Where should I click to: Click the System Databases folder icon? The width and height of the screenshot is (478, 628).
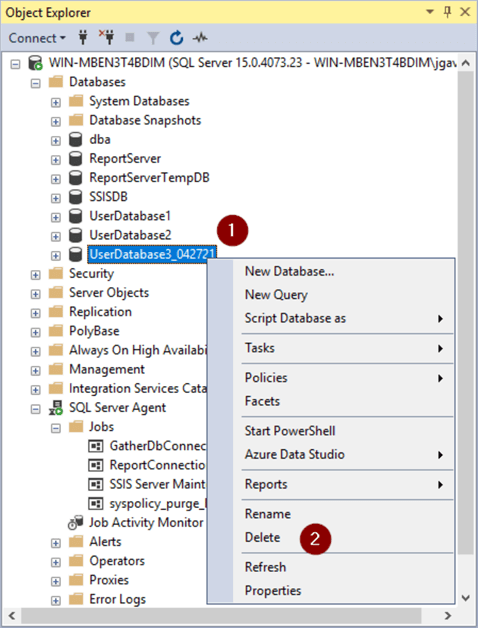(x=76, y=101)
